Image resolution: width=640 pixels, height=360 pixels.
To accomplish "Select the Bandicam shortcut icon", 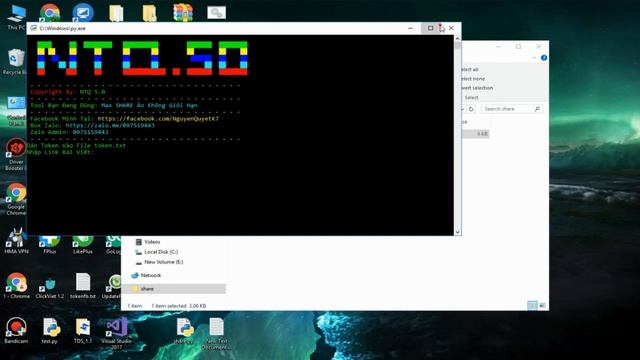I will (x=16, y=330).
